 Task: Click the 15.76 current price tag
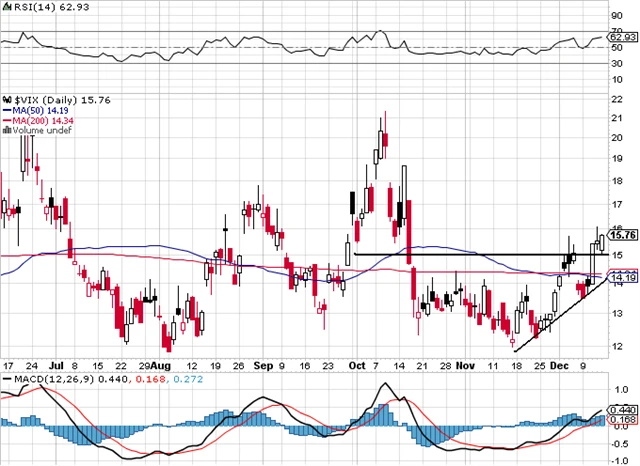point(623,235)
